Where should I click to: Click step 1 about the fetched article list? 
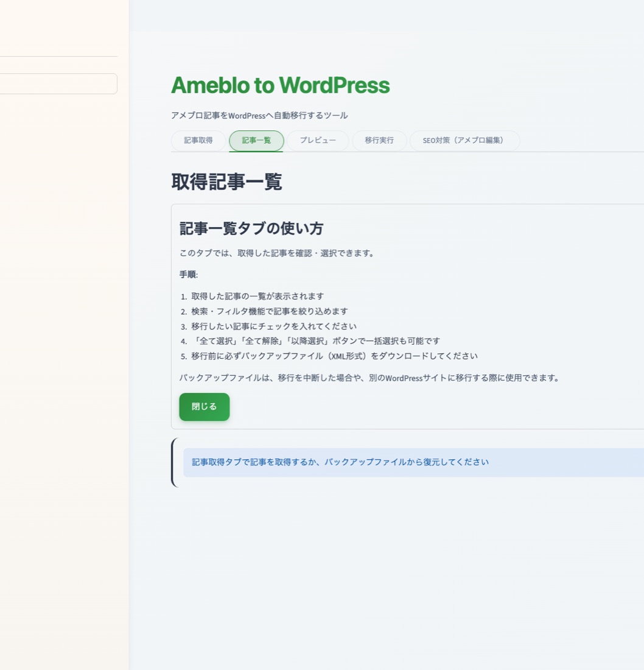tap(257, 296)
